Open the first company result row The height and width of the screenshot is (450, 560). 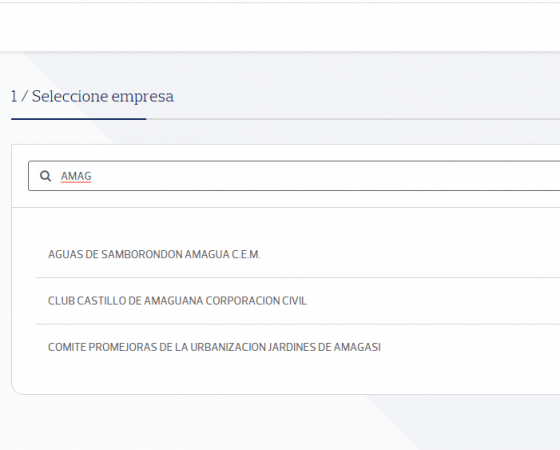[298, 254]
